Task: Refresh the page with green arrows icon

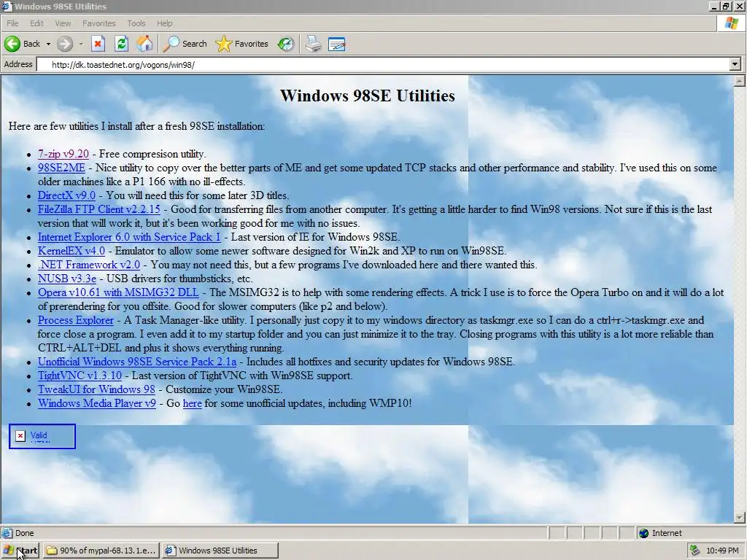Action: [x=122, y=44]
